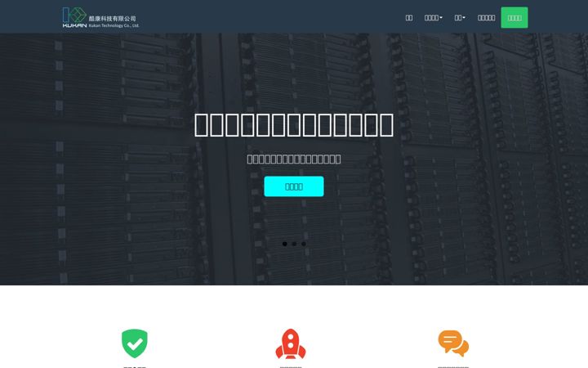
Task: Click the green shield checkmark icon
Action: 135,343
